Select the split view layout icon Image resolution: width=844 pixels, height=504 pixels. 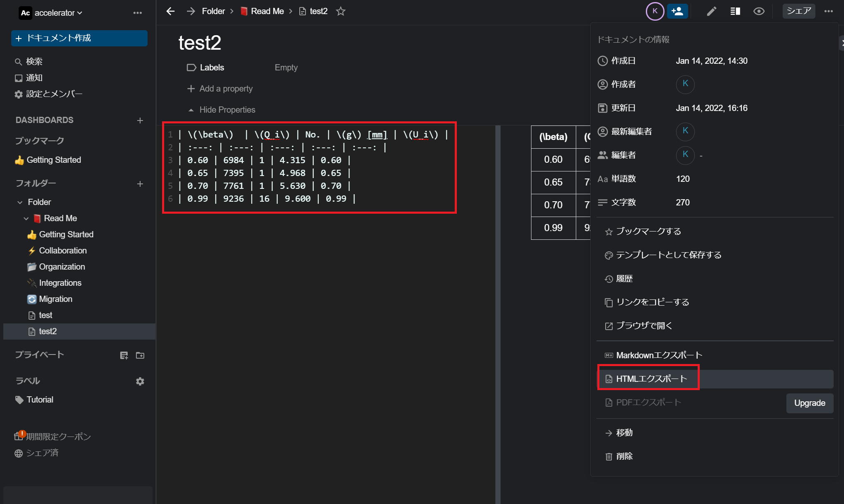[735, 11]
